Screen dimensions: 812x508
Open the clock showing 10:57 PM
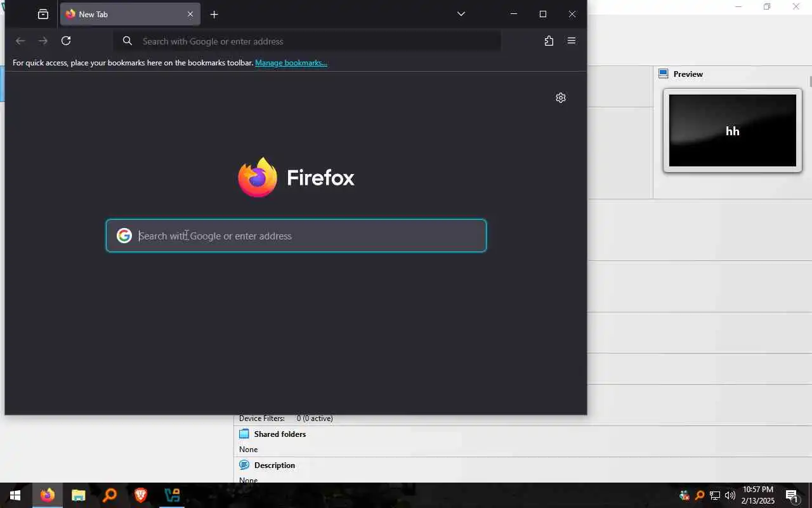pos(758,495)
